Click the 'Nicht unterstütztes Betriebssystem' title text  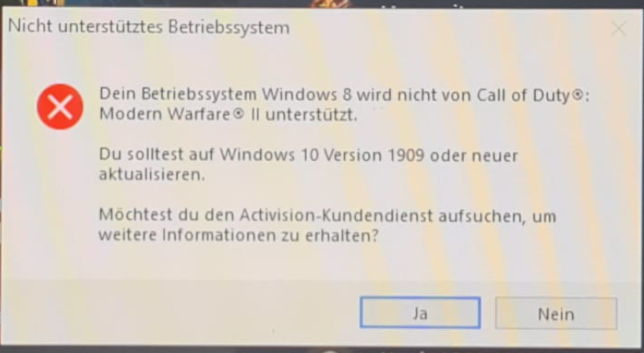(x=149, y=27)
